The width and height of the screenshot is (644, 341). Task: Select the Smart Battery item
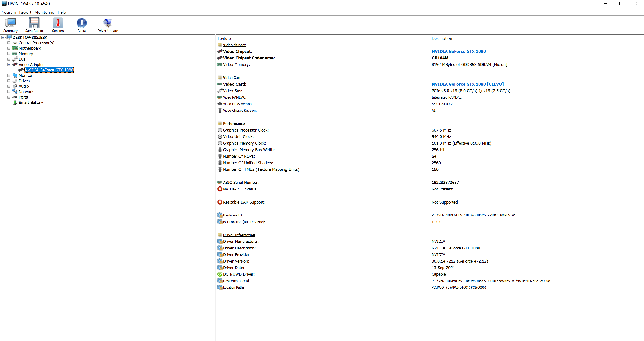click(31, 103)
